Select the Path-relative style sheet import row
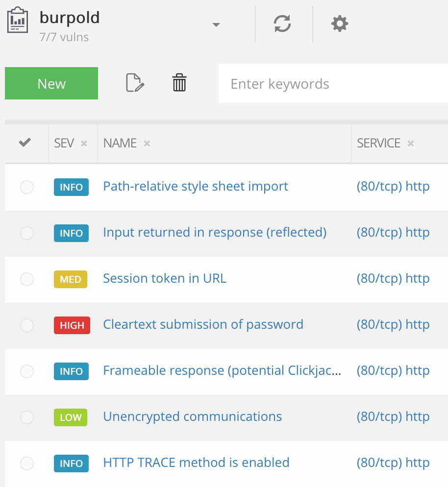Viewport: 448px width, 487px height. click(27, 187)
